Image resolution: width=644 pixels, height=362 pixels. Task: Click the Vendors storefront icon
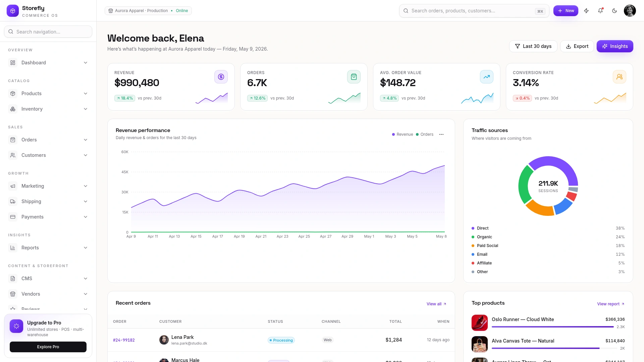(x=13, y=294)
